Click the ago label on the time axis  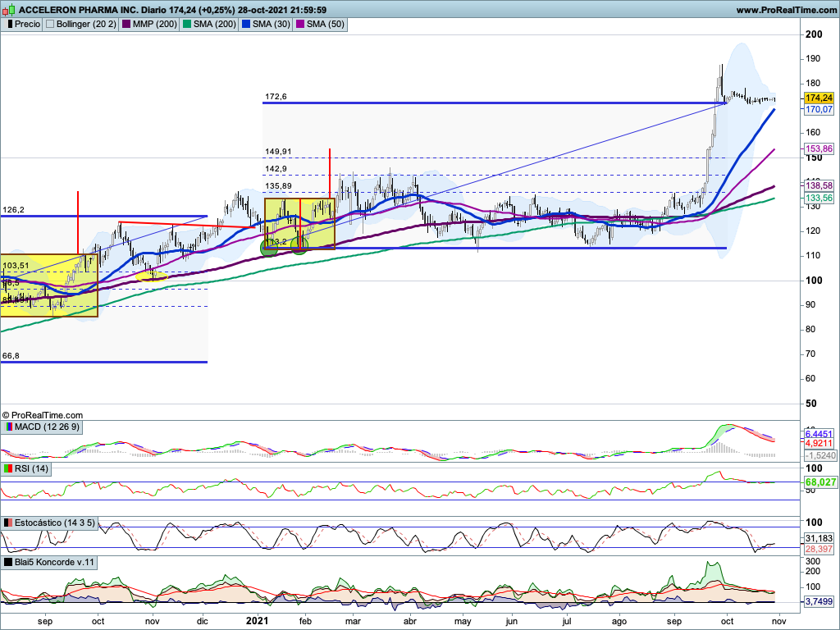[x=619, y=622]
